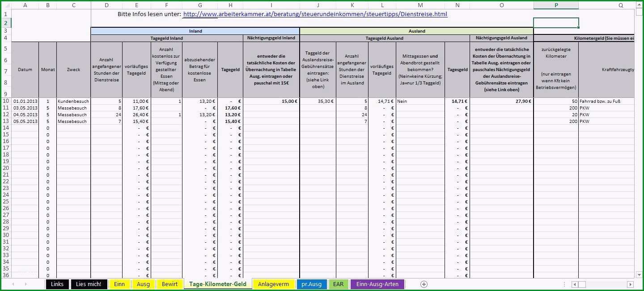Click the vertical scrollbar up arrow
The image size is (644, 291).
coord(639,4)
